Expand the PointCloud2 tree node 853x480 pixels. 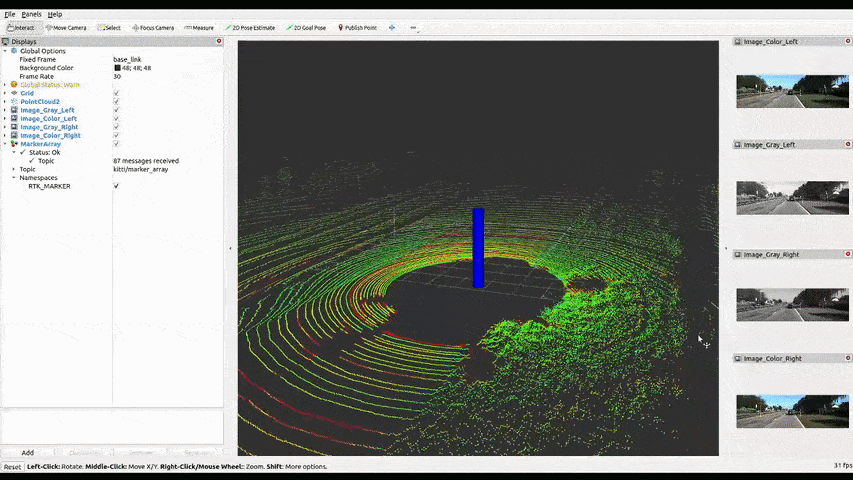click(5, 101)
